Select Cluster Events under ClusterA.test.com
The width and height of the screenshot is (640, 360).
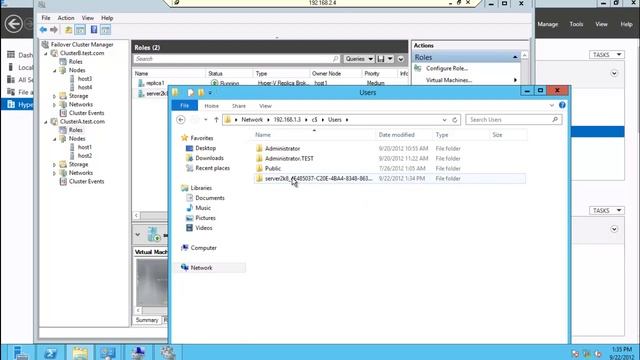pyautogui.click(x=87, y=182)
